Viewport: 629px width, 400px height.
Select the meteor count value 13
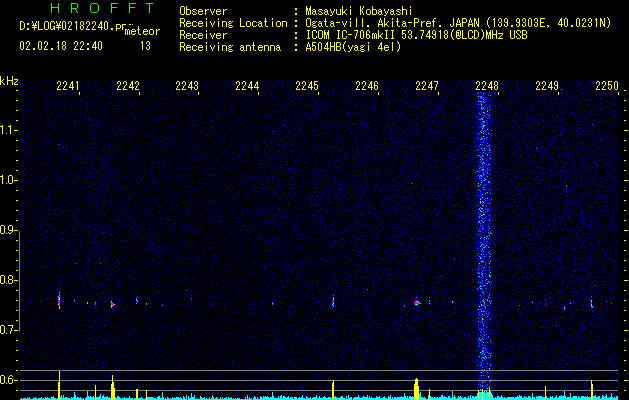coord(145,46)
